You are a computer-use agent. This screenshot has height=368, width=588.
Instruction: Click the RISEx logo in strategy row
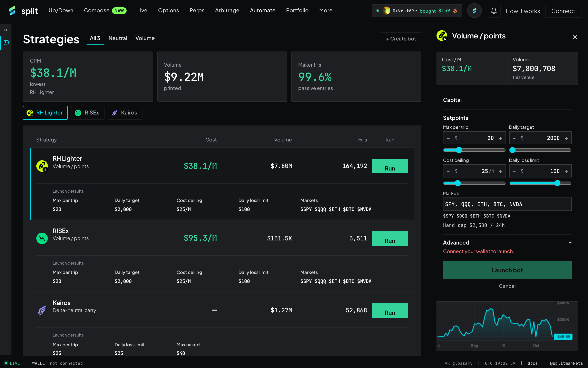point(42,238)
